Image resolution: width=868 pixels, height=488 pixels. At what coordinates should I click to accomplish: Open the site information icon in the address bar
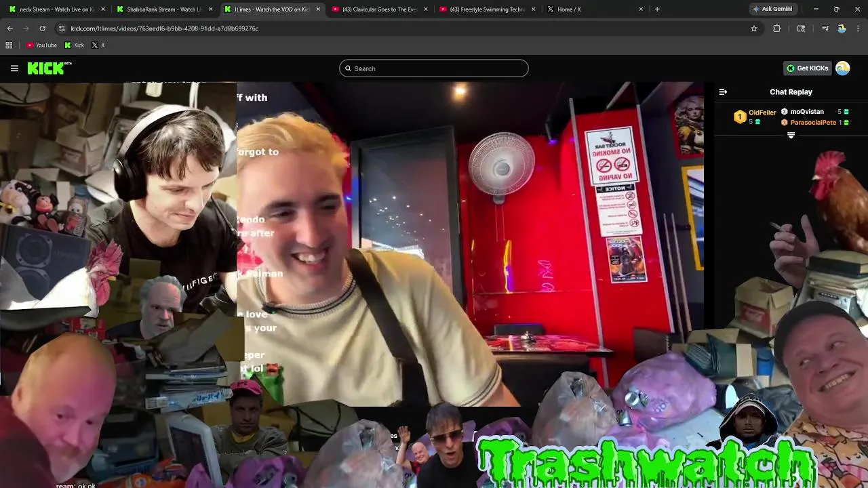[62, 28]
